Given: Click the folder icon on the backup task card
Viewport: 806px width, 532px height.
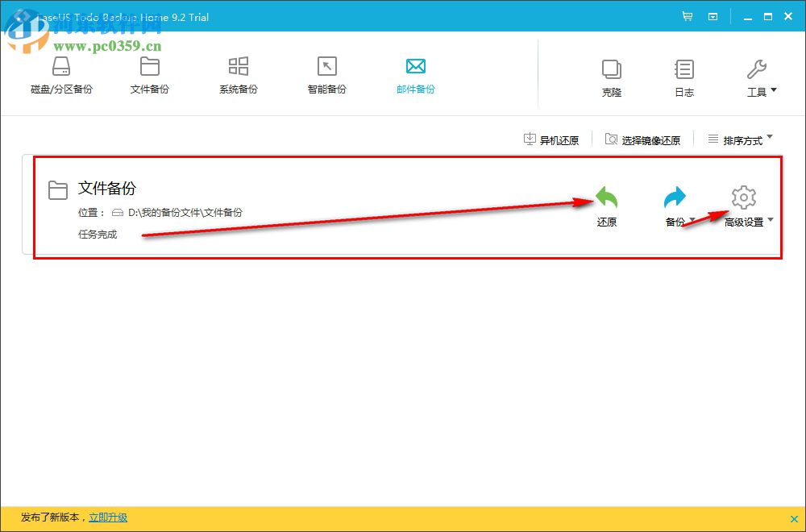Looking at the screenshot, I should 57,191.
